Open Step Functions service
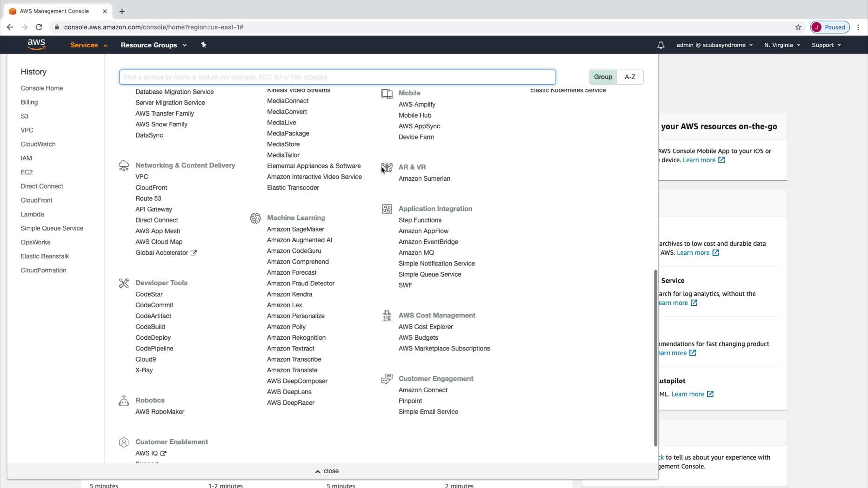The image size is (868, 488). [420, 220]
